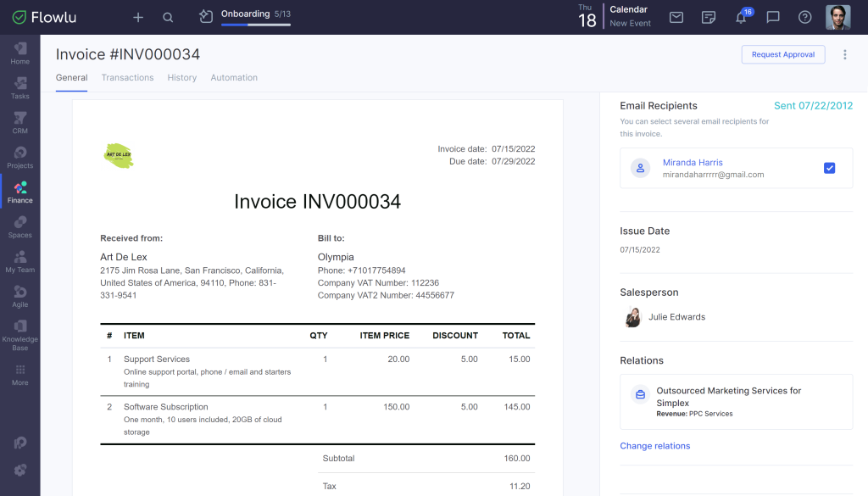Open the notes icon in top bar
868x496 pixels.
(709, 17)
